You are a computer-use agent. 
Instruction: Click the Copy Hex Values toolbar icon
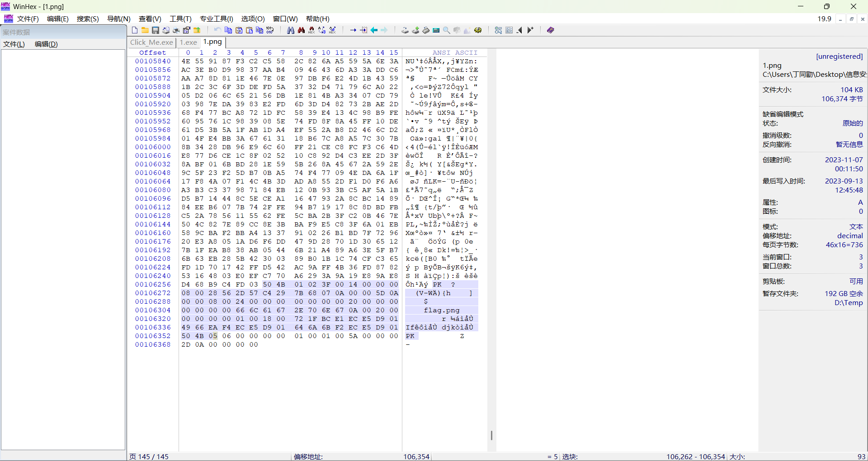coord(259,30)
